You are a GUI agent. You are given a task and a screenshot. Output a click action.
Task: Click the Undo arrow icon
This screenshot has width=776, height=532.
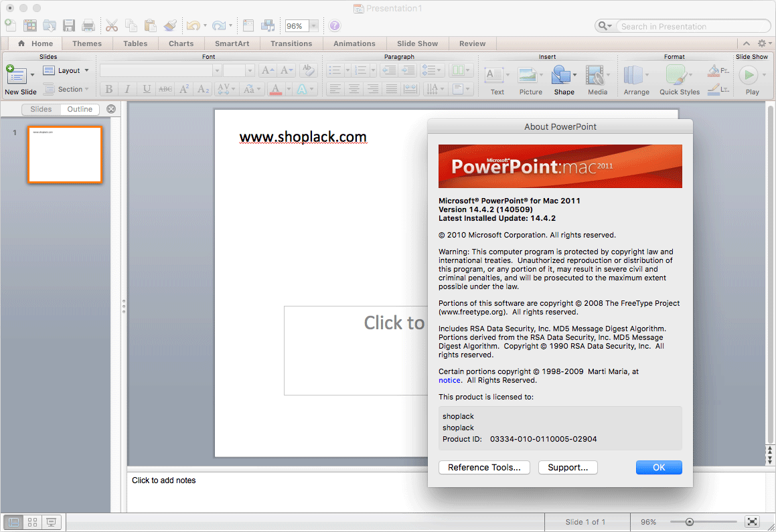point(193,25)
